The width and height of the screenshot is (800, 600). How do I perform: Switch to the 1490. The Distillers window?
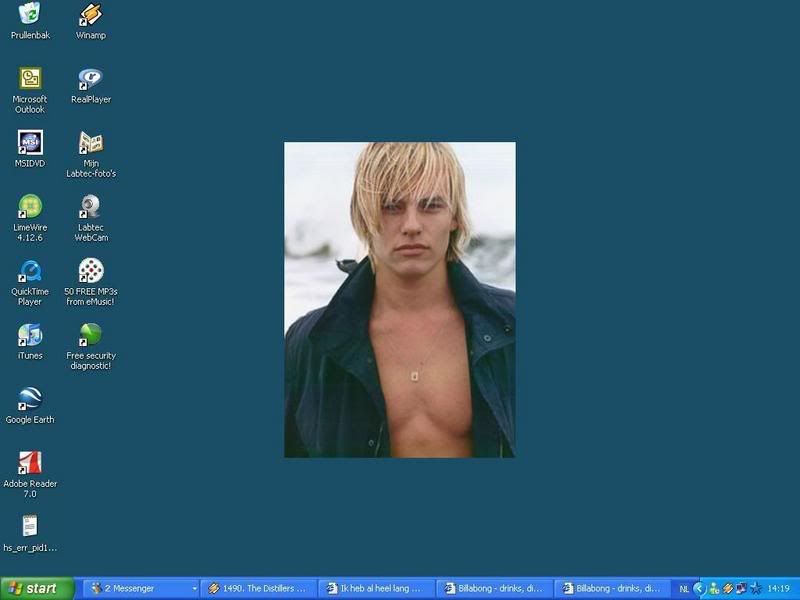[259, 589]
